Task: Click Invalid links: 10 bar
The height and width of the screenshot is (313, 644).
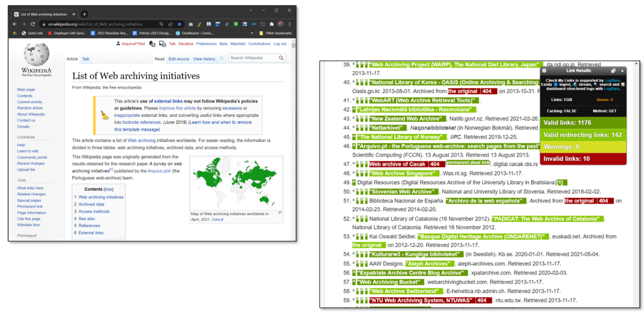Action: click(583, 159)
